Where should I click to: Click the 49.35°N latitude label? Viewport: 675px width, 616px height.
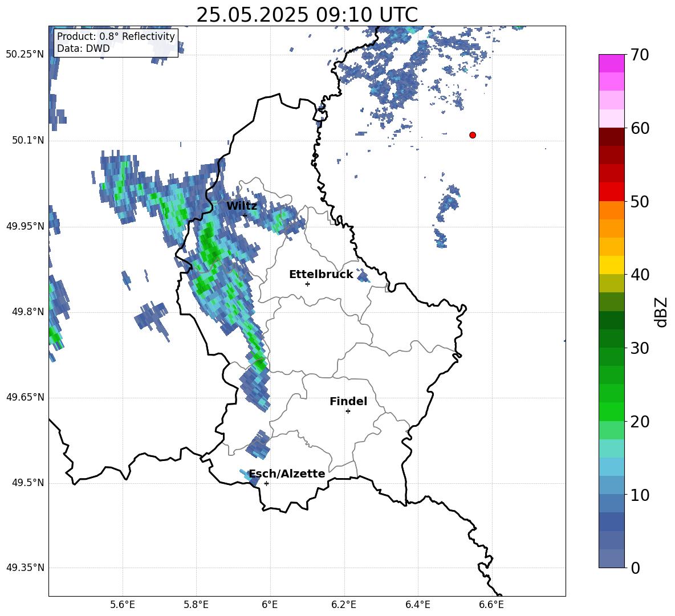(x=25, y=568)
